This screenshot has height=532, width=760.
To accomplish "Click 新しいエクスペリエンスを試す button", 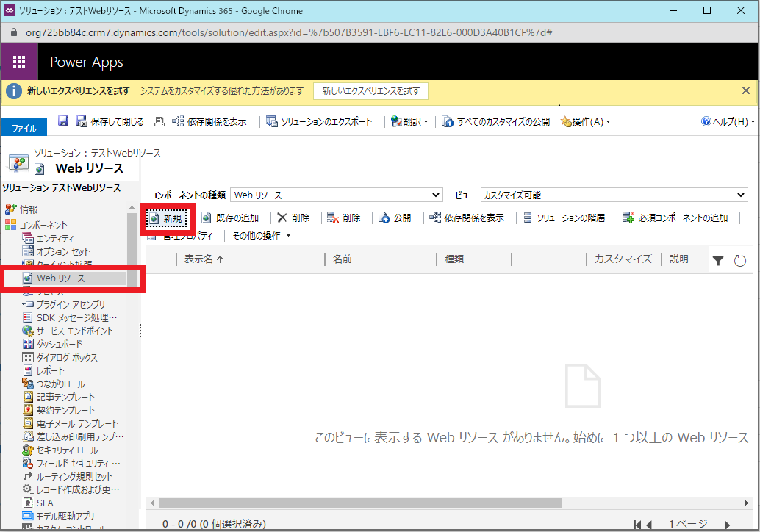I will [x=370, y=91].
